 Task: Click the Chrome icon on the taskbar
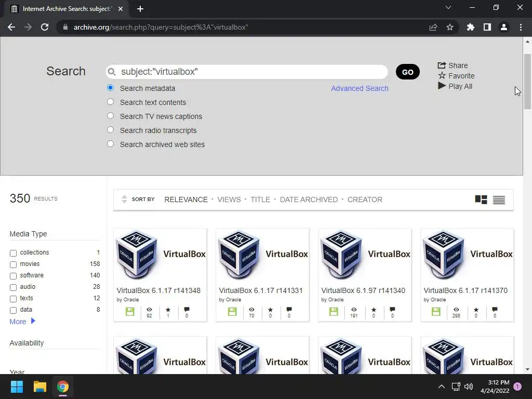tap(62, 387)
